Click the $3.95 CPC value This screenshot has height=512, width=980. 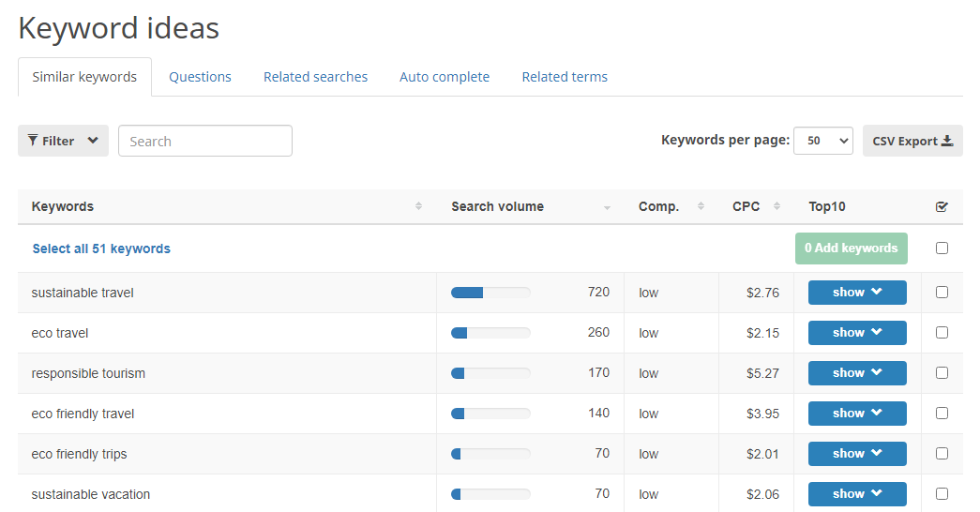[x=762, y=414]
